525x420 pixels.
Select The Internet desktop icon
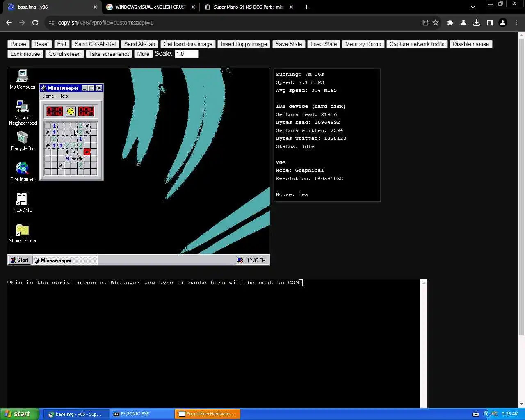23,172
